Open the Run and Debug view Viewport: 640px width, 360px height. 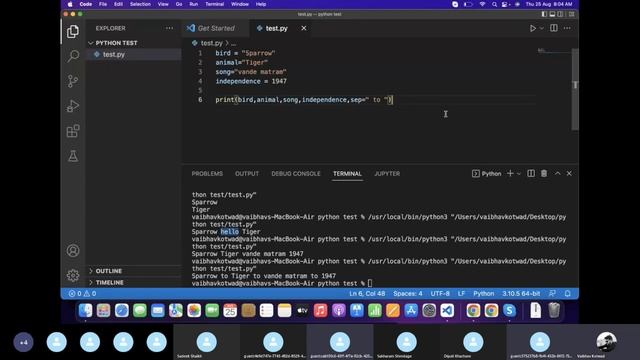coord(73,106)
